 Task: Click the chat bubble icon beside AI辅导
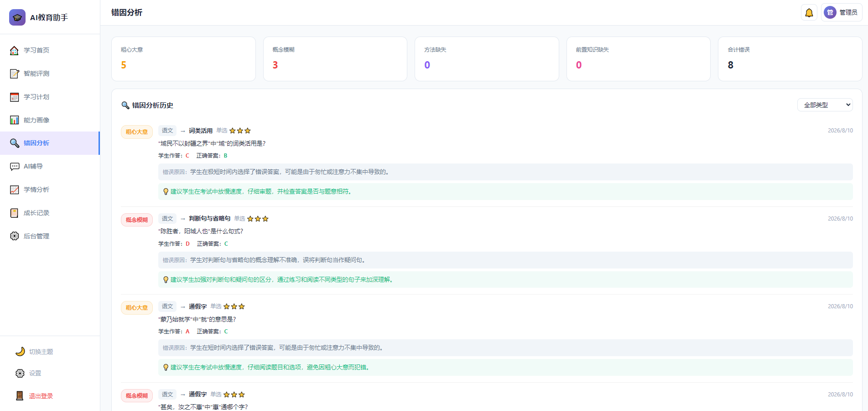15,167
